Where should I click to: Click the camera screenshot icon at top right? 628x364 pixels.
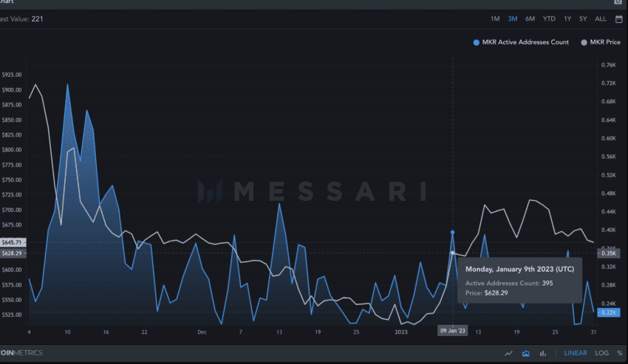618,2
